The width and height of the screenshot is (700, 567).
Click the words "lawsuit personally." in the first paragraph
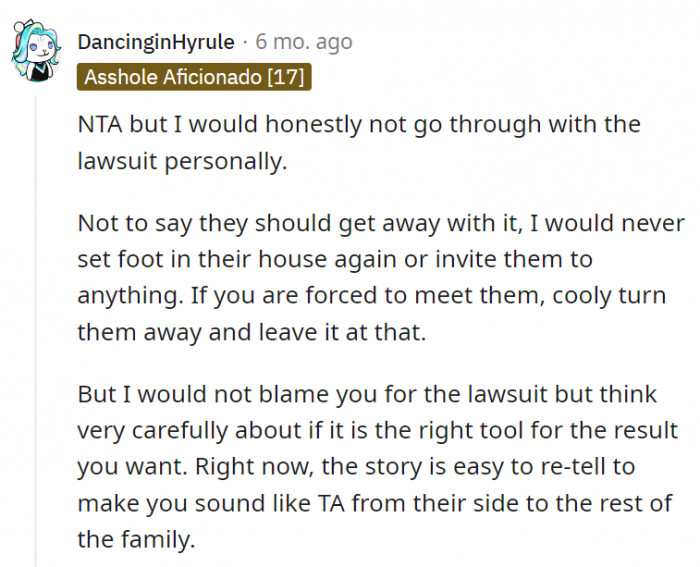182,160
